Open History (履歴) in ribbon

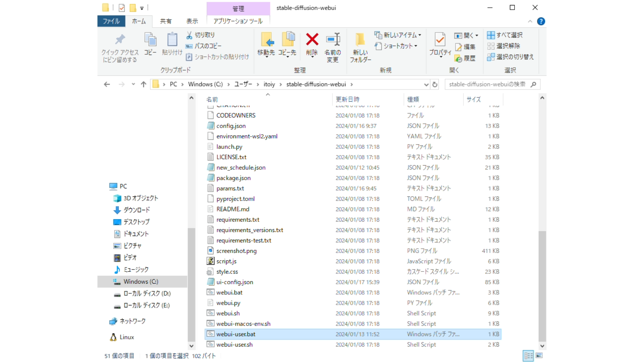[x=465, y=58]
